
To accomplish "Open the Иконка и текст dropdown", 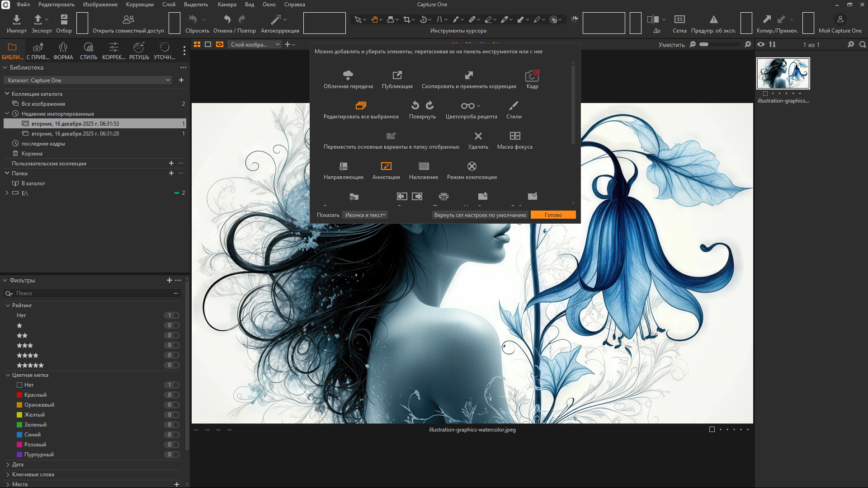I will pyautogui.click(x=365, y=215).
